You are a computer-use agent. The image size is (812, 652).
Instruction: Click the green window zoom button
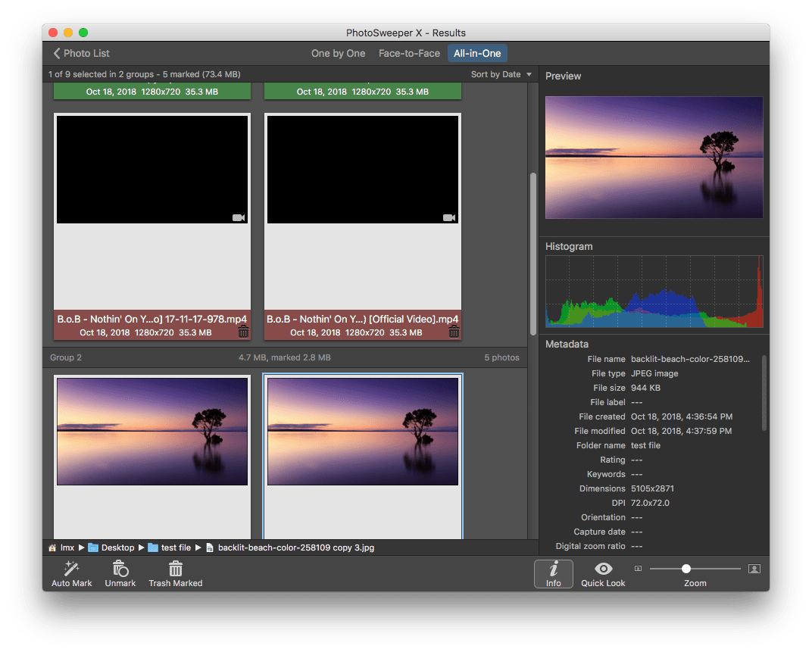click(x=83, y=33)
